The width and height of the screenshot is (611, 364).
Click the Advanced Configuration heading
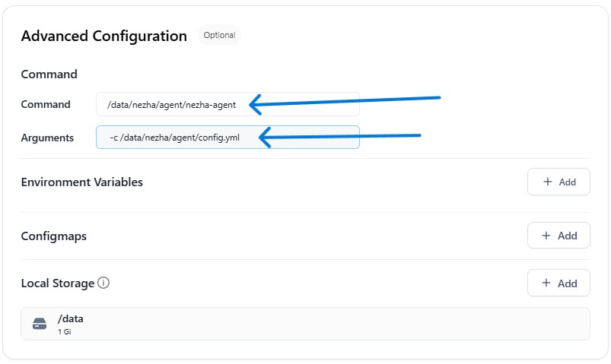pos(104,36)
